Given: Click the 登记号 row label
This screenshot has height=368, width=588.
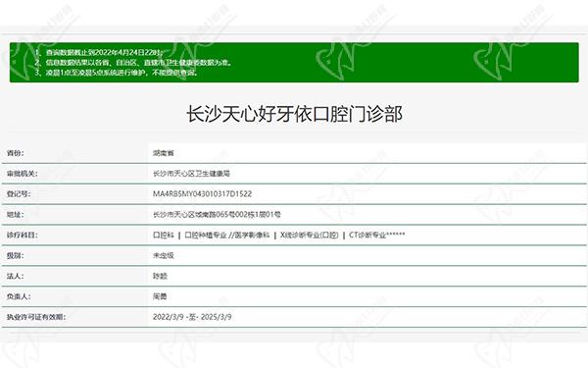Looking at the screenshot, I should (x=19, y=193).
